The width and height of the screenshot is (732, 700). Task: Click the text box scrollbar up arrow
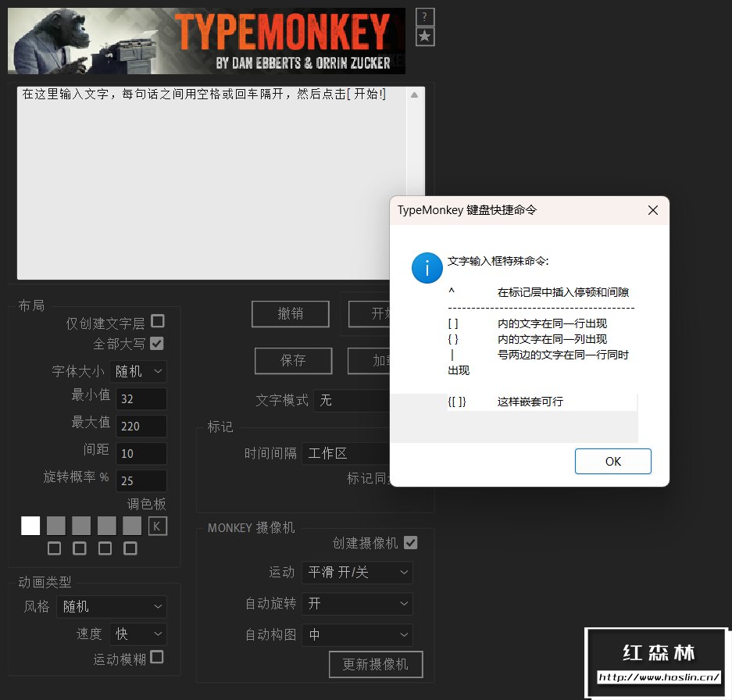click(414, 95)
